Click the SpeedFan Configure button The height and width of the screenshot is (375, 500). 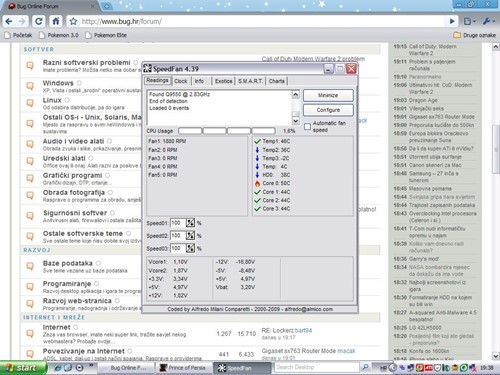(x=328, y=110)
